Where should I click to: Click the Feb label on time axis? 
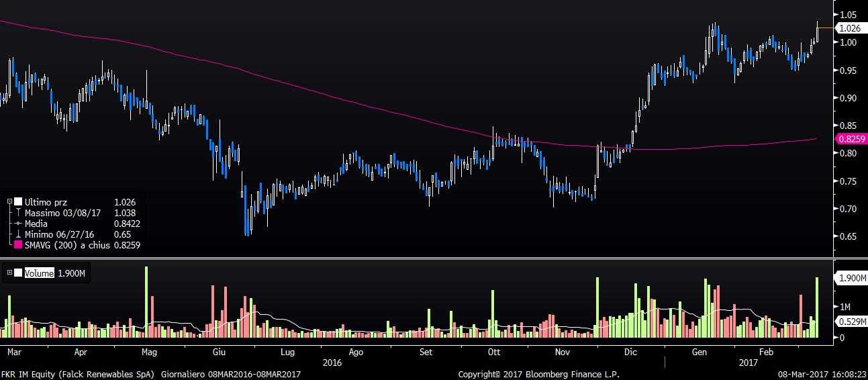point(767,352)
